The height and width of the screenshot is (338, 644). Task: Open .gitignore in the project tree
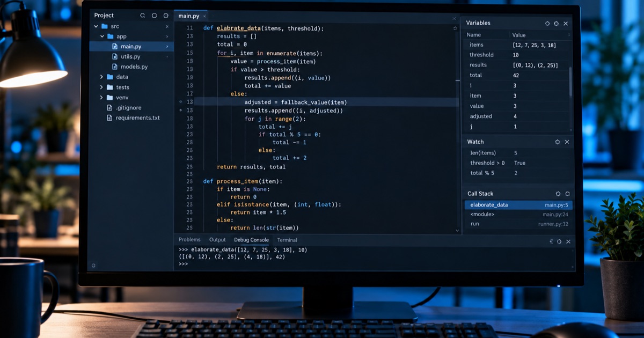coord(128,108)
